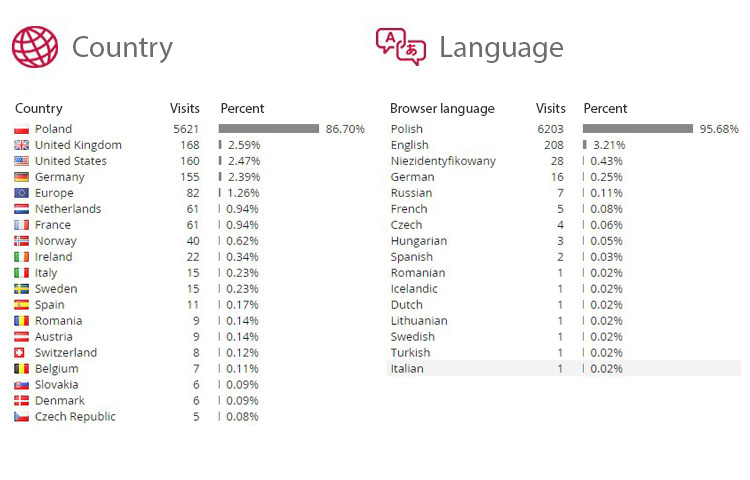The image size is (750, 480).
Task: Select the Niezidentyfikowany language entry
Action: coord(443,161)
